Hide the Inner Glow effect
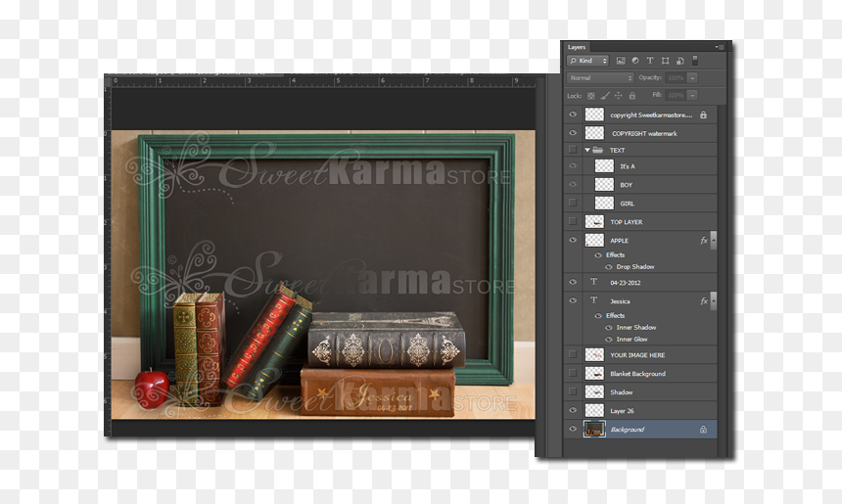 608,340
